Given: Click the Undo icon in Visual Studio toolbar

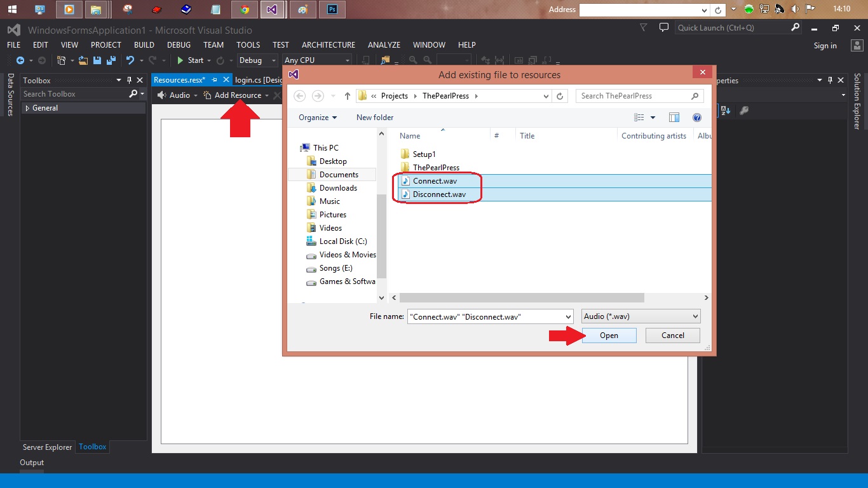Looking at the screenshot, I should (x=130, y=60).
